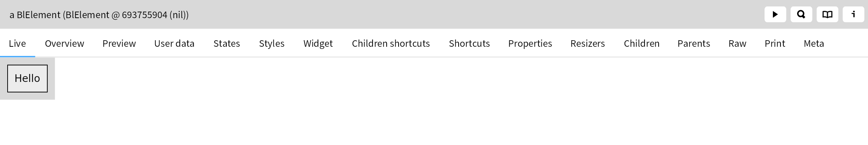The width and height of the screenshot is (868, 145).
Task: Click the magnifying glass search icon
Action: [x=801, y=14]
